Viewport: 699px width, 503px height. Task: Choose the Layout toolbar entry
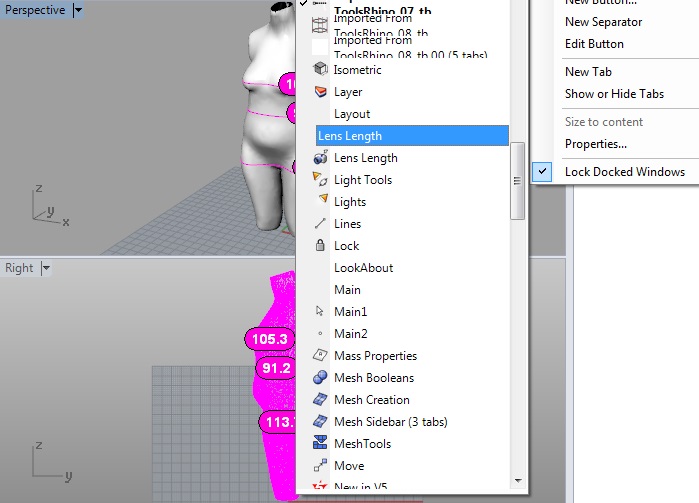coord(352,114)
